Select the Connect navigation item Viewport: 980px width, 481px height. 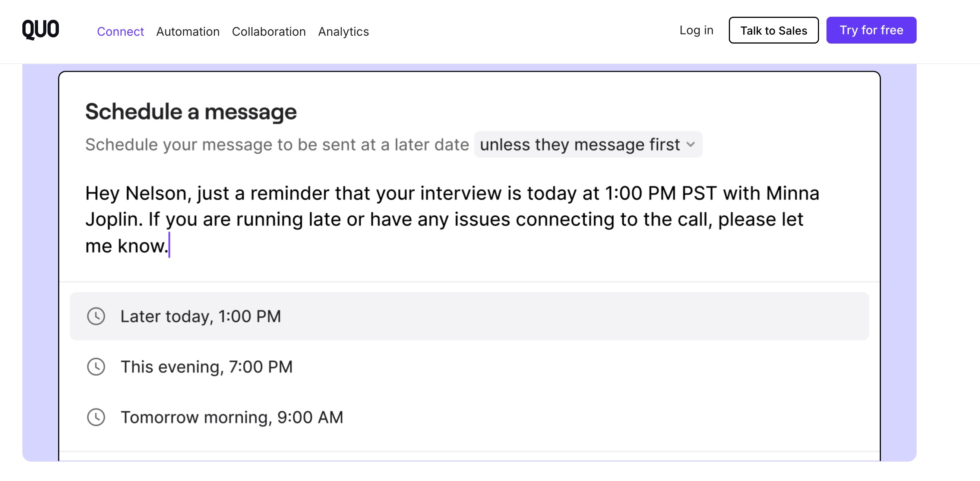click(x=120, y=32)
